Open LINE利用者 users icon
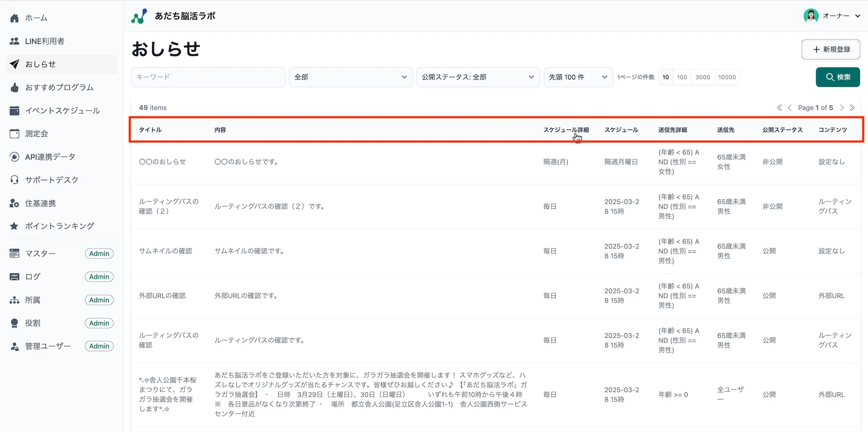Viewport: 868px width, 432px height. tap(14, 41)
